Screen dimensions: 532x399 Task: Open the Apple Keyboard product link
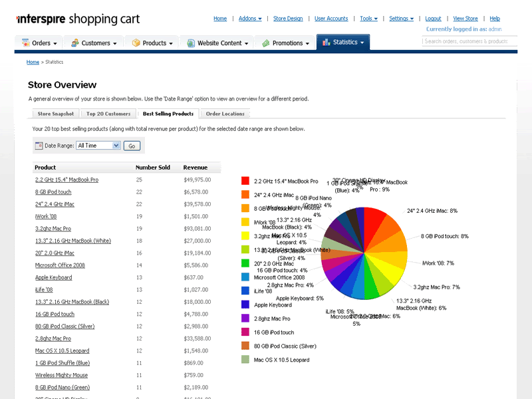[54, 277]
